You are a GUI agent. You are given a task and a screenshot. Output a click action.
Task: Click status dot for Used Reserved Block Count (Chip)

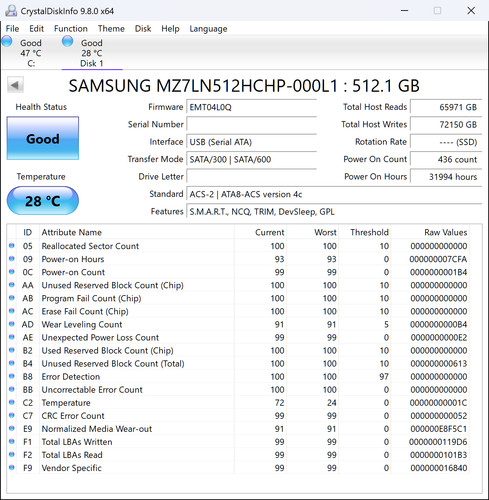tap(12, 350)
